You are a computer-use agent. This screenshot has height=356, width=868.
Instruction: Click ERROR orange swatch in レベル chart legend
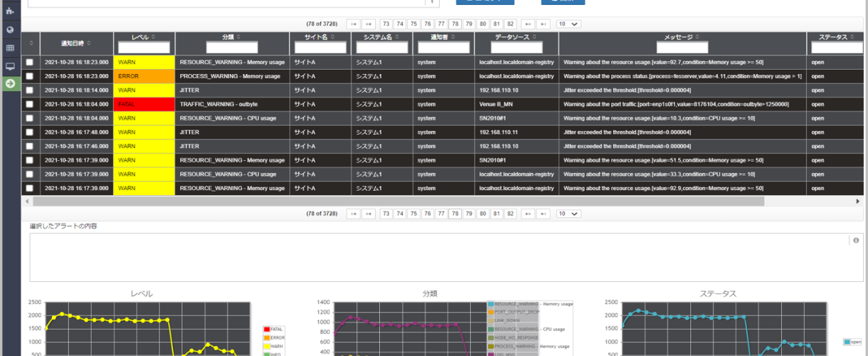pyautogui.click(x=267, y=337)
